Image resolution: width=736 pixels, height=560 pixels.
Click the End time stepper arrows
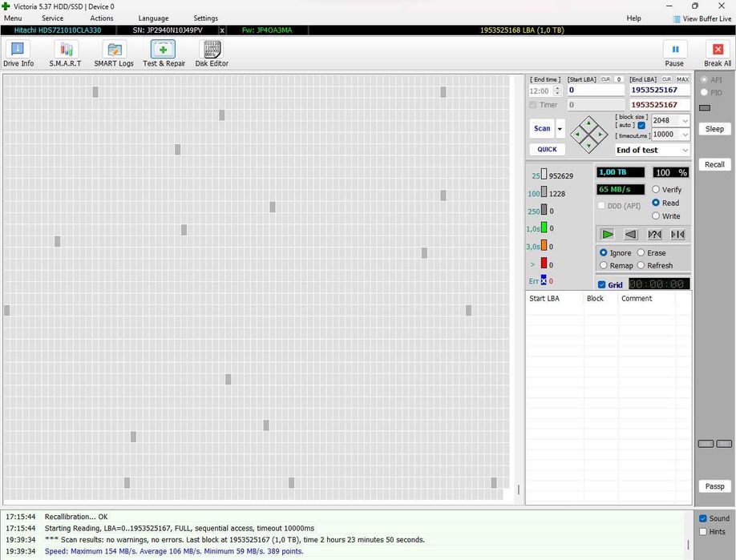tap(558, 91)
